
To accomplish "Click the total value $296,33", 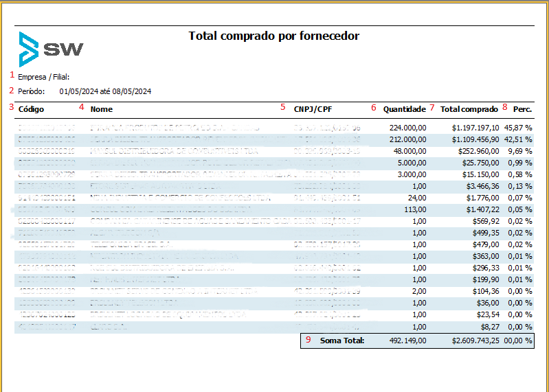I will point(486,268).
